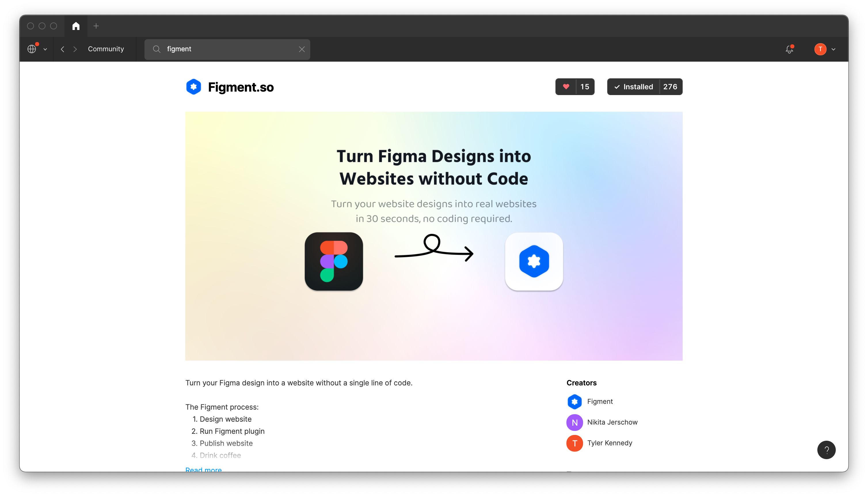Image resolution: width=868 pixels, height=496 pixels.
Task: Open the Community breadcrumb label
Action: [106, 49]
